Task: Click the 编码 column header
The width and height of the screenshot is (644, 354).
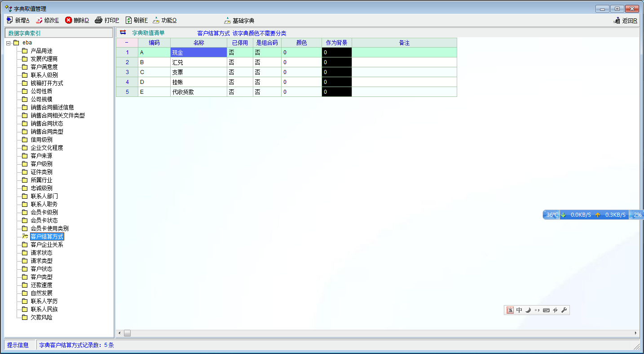Action: (x=154, y=43)
